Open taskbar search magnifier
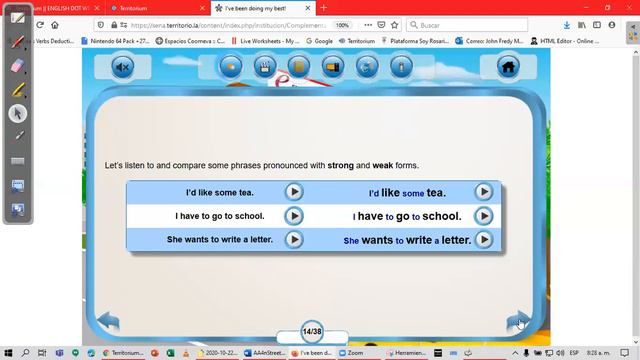The width and height of the screenshot is (640, 360). pos(25,353)
